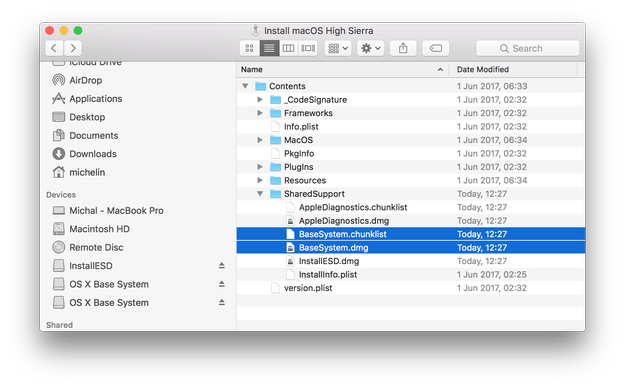Click the Frameworks folder icon
625x388 pixels.
tap(275, 113)
